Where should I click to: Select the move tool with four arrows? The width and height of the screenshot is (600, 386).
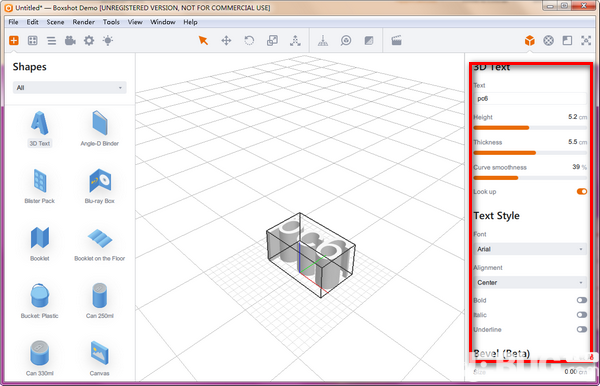tap(226, 41)
